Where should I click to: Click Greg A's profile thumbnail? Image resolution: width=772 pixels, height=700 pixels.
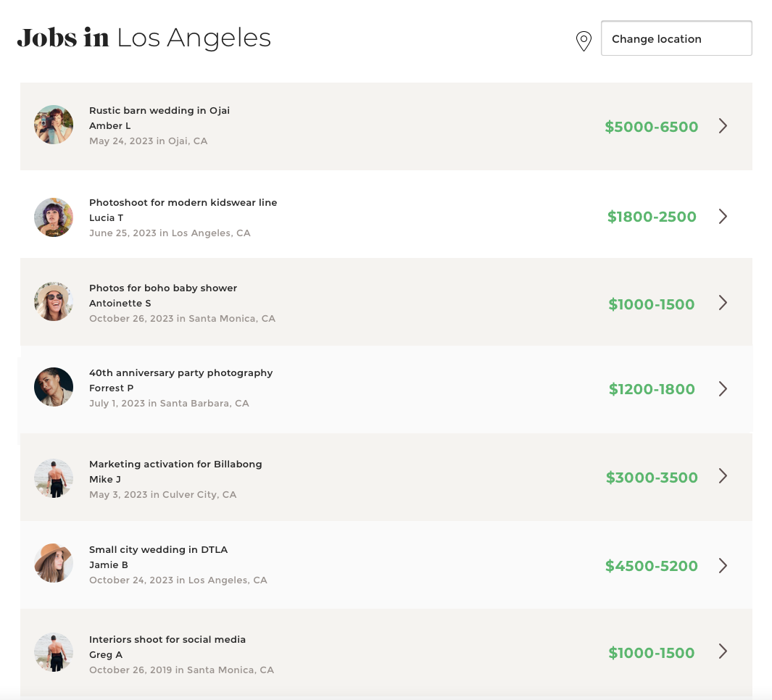coord(54,652)
